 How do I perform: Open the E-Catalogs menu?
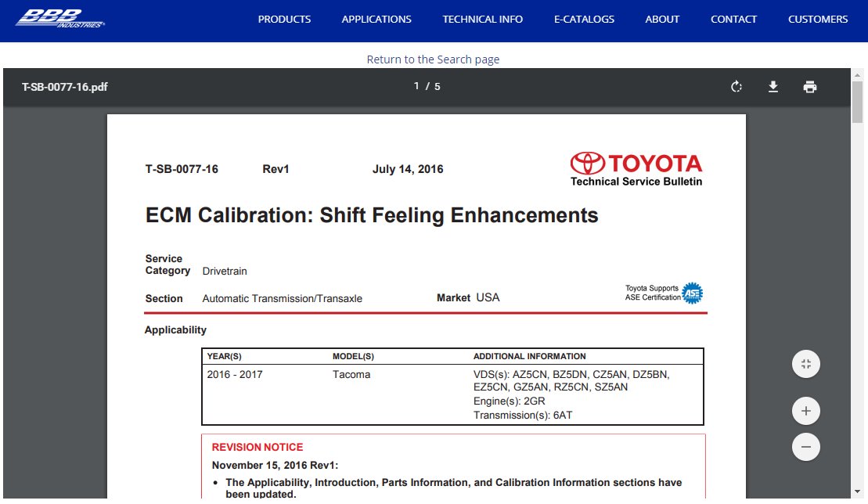584,20
